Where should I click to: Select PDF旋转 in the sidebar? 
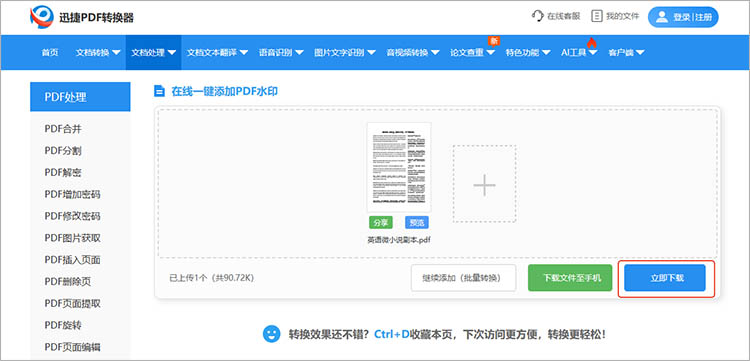point(63,325)
